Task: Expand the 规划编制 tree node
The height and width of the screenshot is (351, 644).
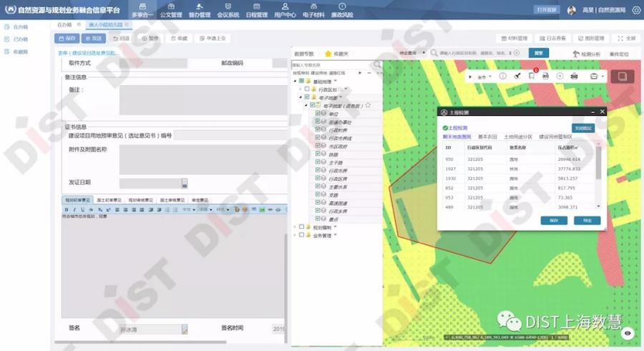Action: tap(296, 227)
